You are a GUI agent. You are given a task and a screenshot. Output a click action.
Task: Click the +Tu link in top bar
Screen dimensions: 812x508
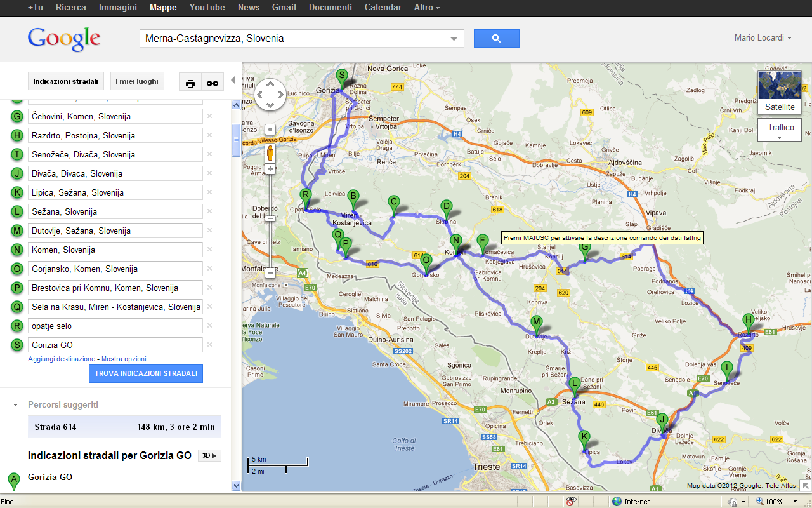coord(36,8)
